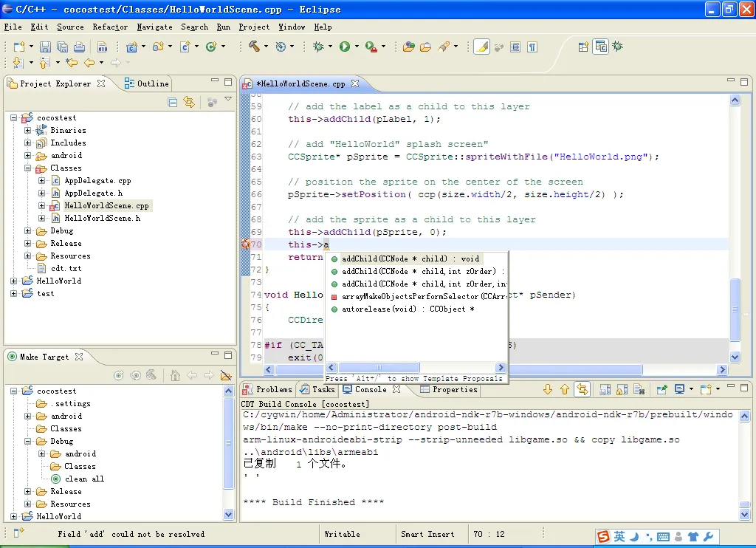This screenshot has height=548, width=756.
Task: Expand the Includes node
Action: tap(27, 143)
